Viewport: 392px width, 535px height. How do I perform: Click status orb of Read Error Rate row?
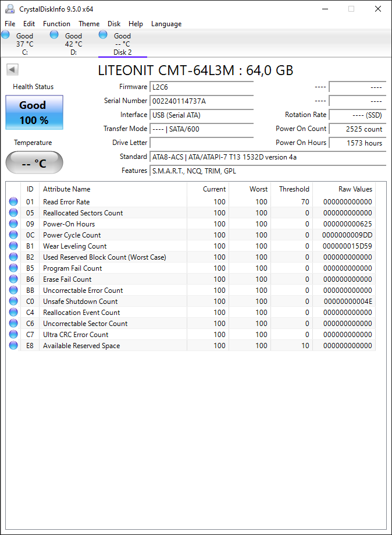13,201
